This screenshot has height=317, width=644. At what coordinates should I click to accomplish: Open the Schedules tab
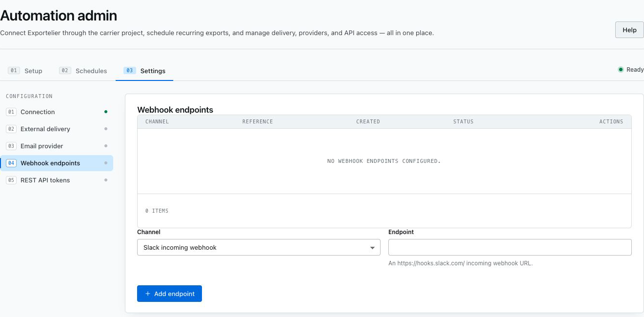pyautogui.click(x=83, y=71)
